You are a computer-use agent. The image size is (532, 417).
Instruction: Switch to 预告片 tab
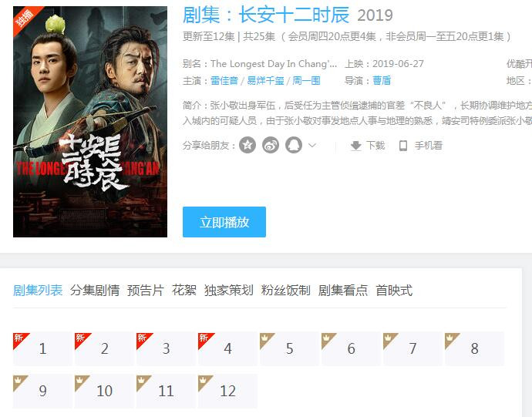[146, 291]
